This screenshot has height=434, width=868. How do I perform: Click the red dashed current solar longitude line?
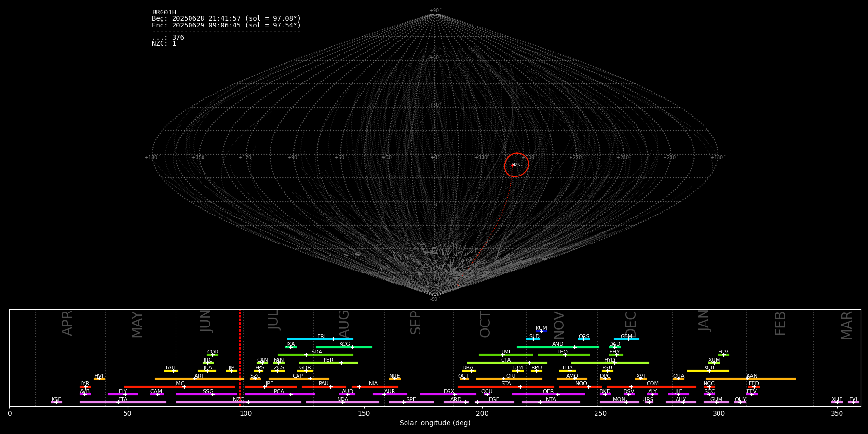pos(240,357)
